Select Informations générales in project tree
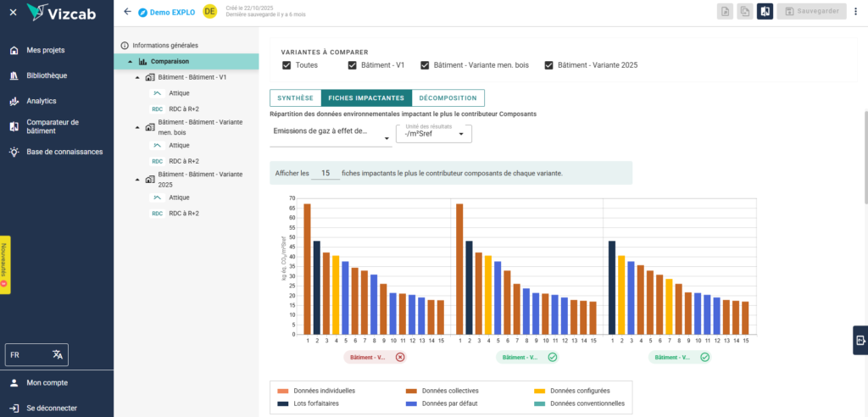Viewport: 868px width, 417px height. point(164,45)
